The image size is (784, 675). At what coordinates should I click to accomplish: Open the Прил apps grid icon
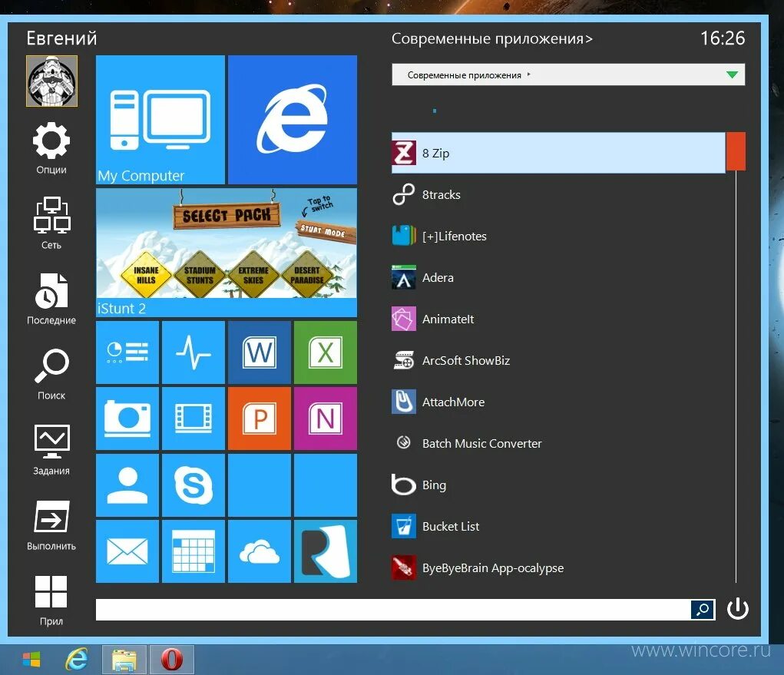click(51, 591)
